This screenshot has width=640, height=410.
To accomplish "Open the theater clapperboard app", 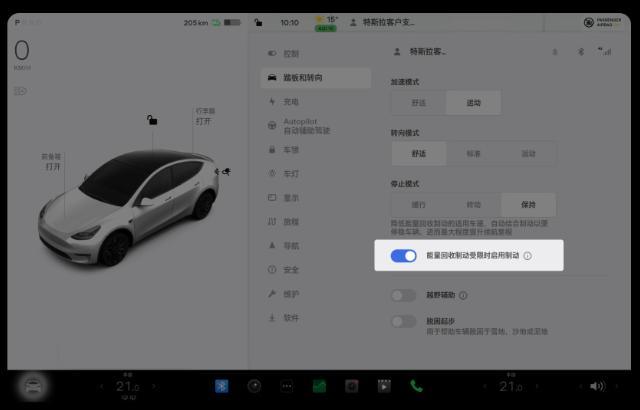I will point(384,386).
